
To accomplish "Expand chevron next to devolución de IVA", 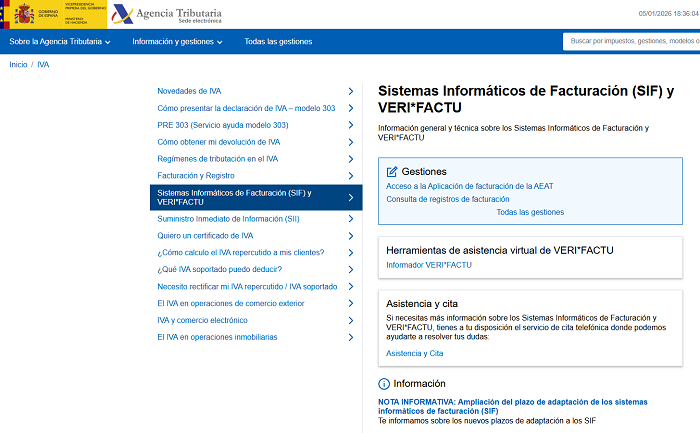I will click(x=351, y=142).
